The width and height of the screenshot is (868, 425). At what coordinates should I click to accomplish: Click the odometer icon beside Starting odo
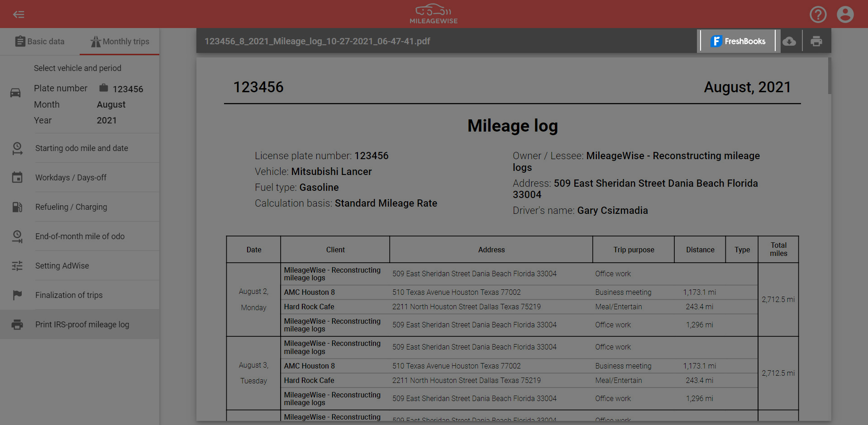[17, 148]
